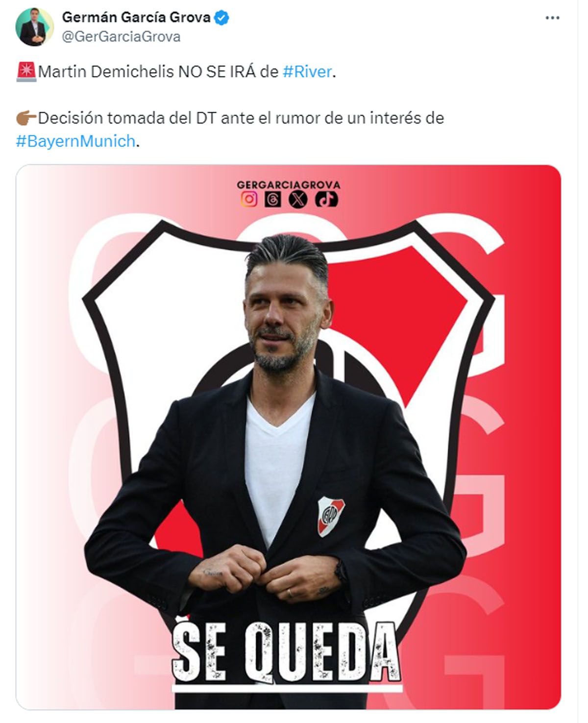Click the Instagram icon in the graphic

click(x=249, y=199)
